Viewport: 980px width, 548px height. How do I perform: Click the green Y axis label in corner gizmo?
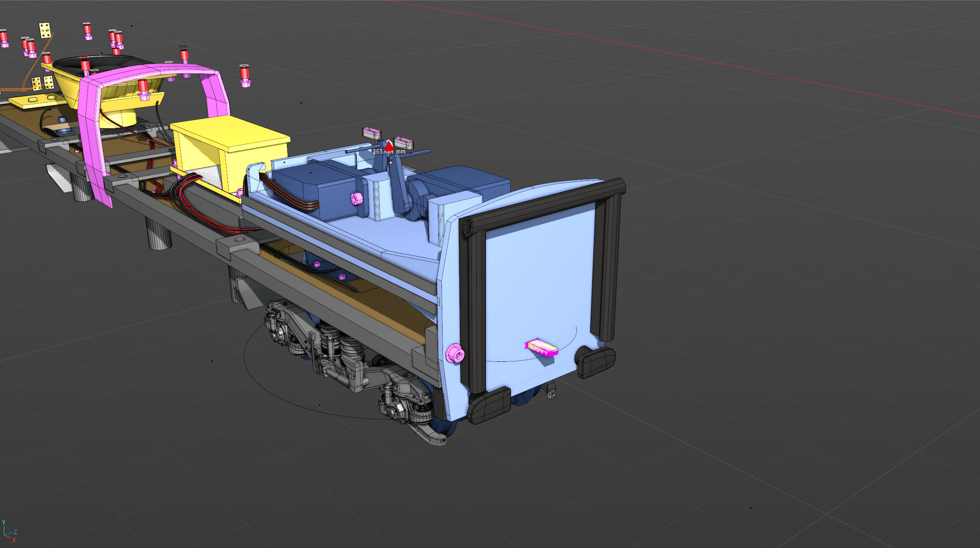point(3,522)
